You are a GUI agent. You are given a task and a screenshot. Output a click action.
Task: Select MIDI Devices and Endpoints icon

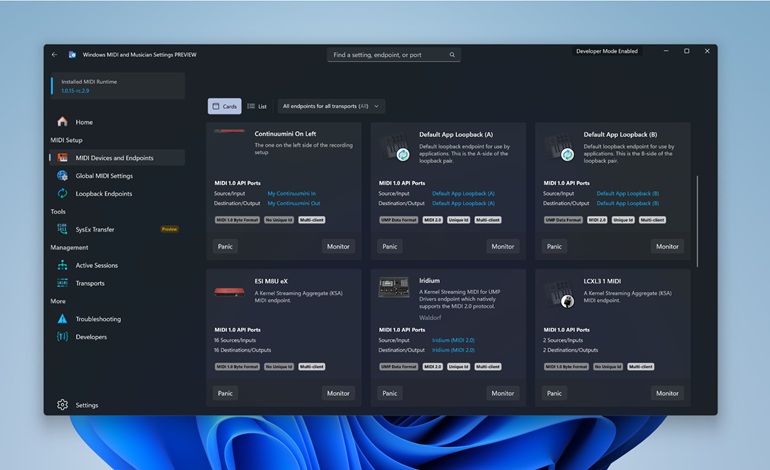click(x=62, y=158)
